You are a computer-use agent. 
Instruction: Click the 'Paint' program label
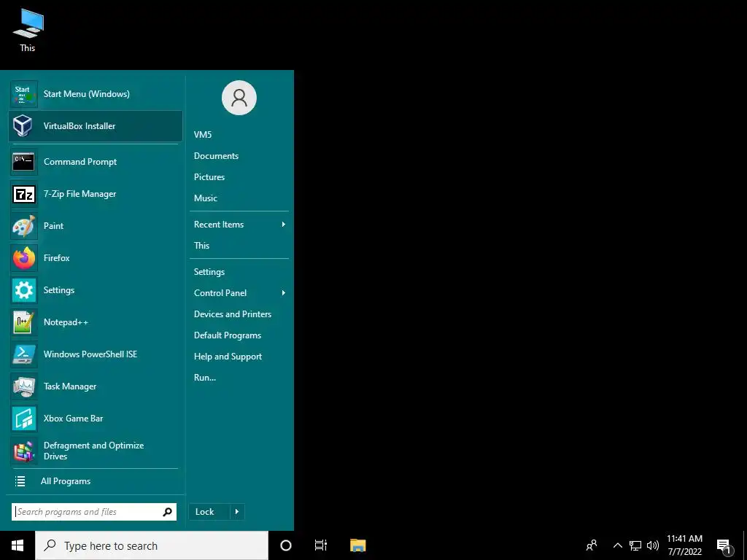[x=53, y=226]
